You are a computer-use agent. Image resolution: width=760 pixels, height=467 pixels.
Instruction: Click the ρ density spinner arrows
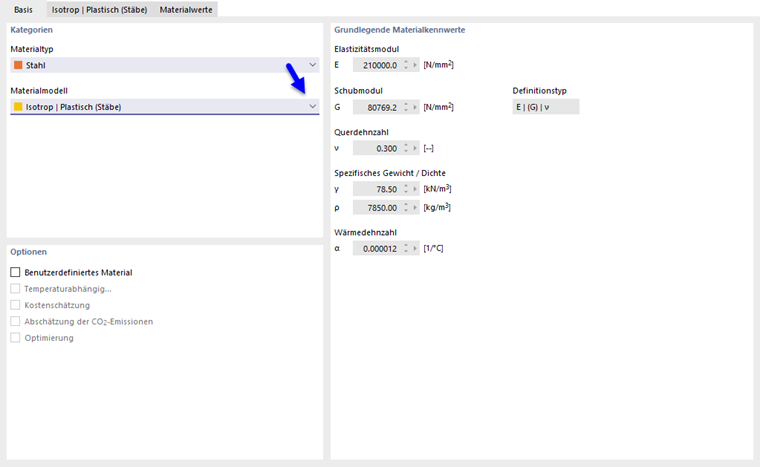click(x=406, y=208)
